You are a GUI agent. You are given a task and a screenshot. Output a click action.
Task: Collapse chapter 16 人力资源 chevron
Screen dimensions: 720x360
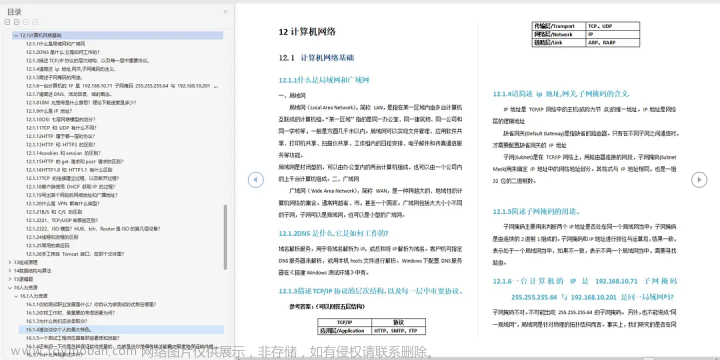[11, 287]
